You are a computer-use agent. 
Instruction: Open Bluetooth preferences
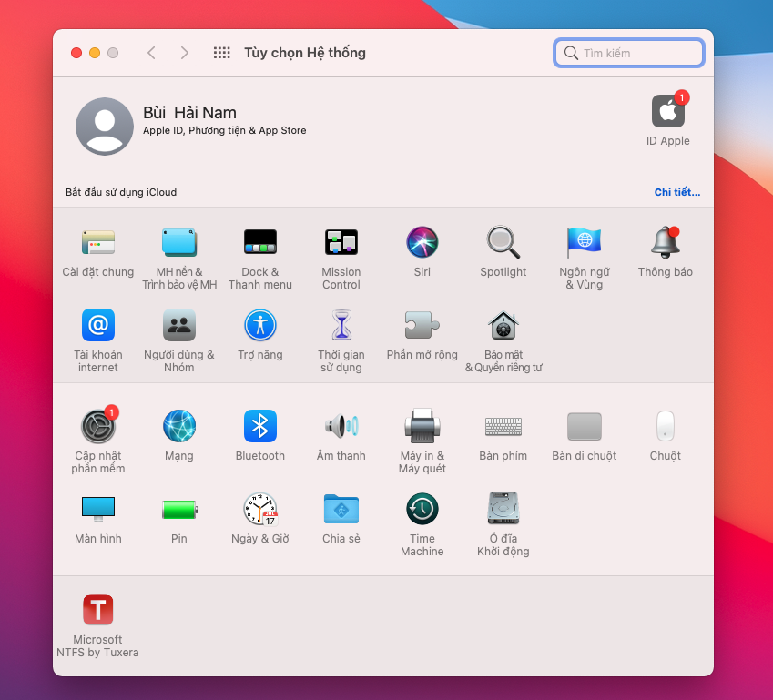click(260, 426)
